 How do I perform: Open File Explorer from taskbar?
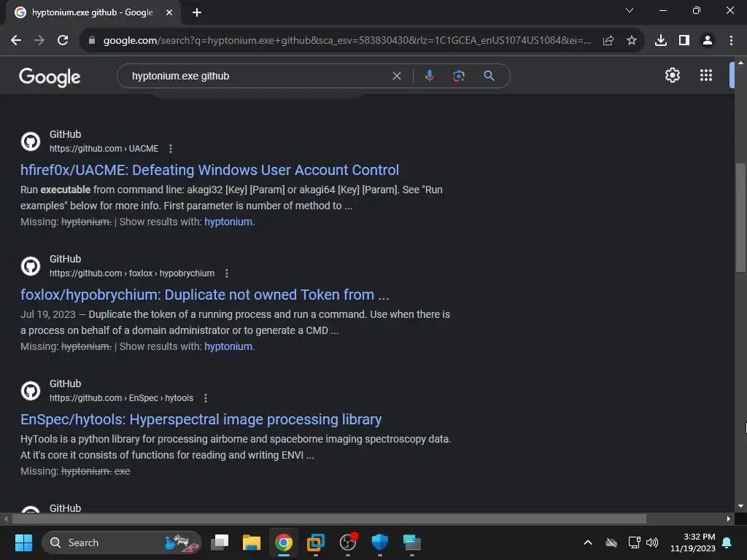(252, 542)
